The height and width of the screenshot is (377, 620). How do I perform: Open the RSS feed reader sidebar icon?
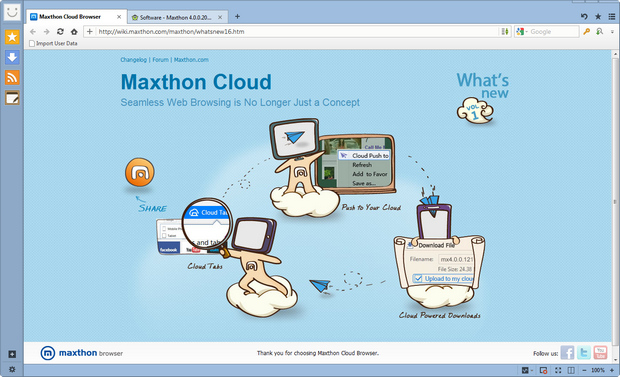(x=12, y=78)
